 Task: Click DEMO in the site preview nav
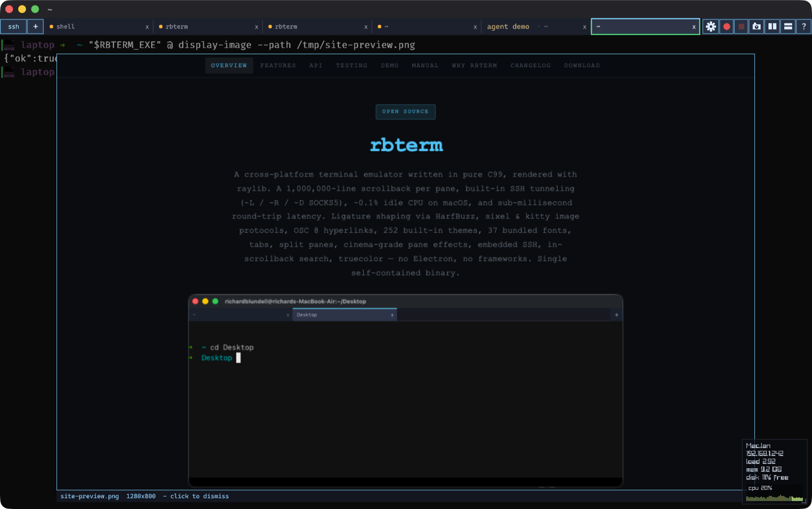point(390,65)
